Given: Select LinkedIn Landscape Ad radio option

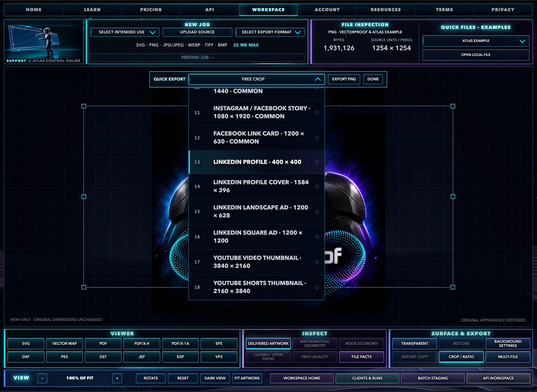Looking at the screenshot, I should click(317, 212).
